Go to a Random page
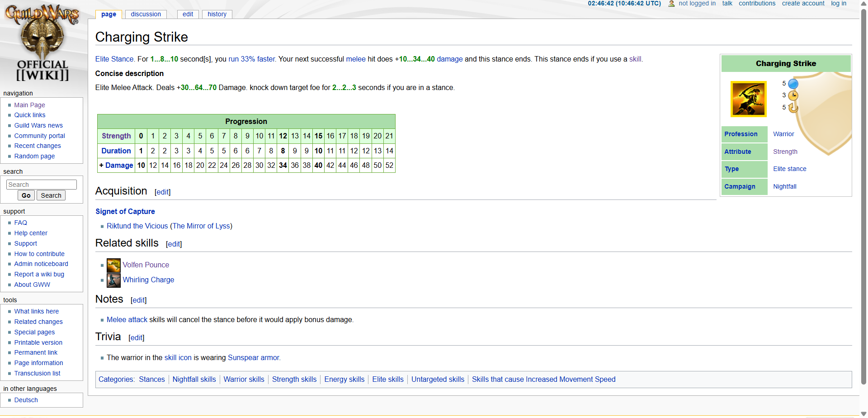Screen dimensions: 868x418 click(34, 156)
